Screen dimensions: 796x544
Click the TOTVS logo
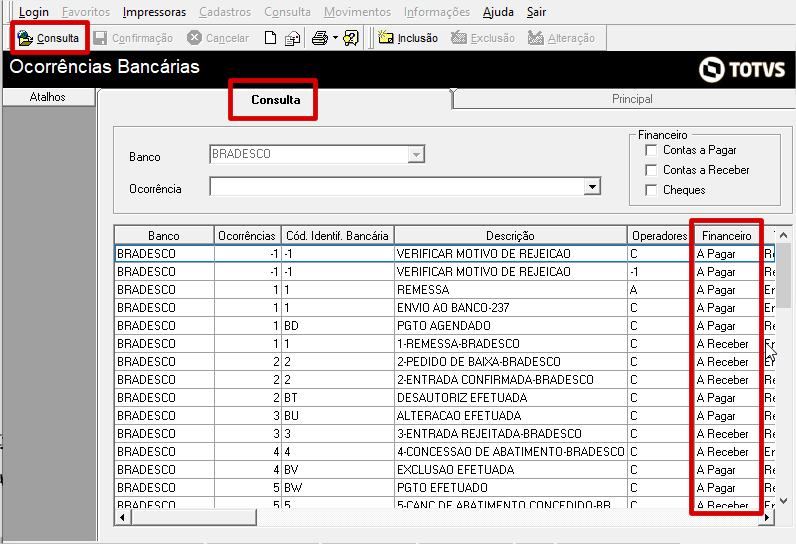pos(742,69)
